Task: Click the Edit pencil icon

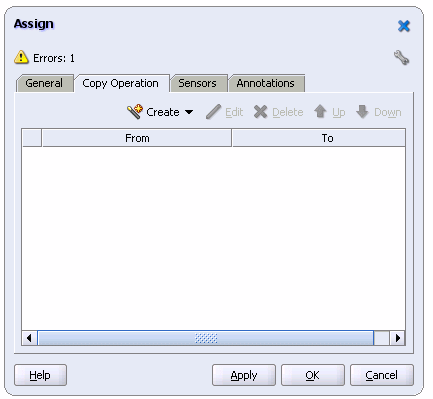Action: click(x=213, y=112)
